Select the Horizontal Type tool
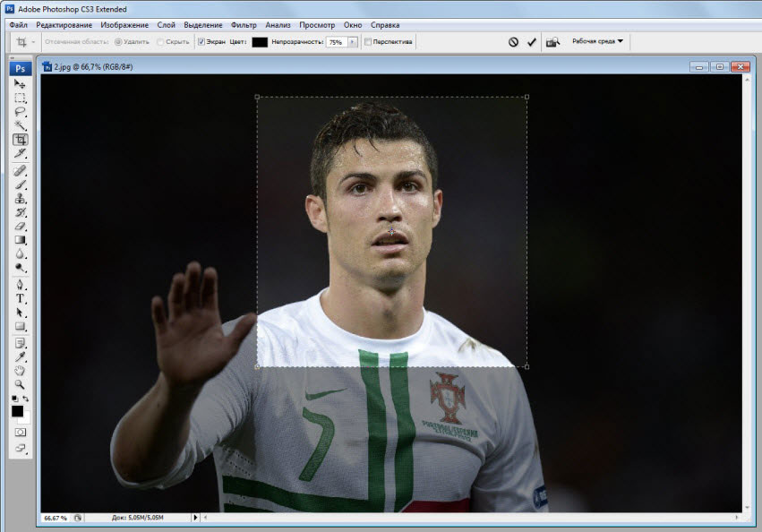This screenshot has height=532, width=762. 20,298
